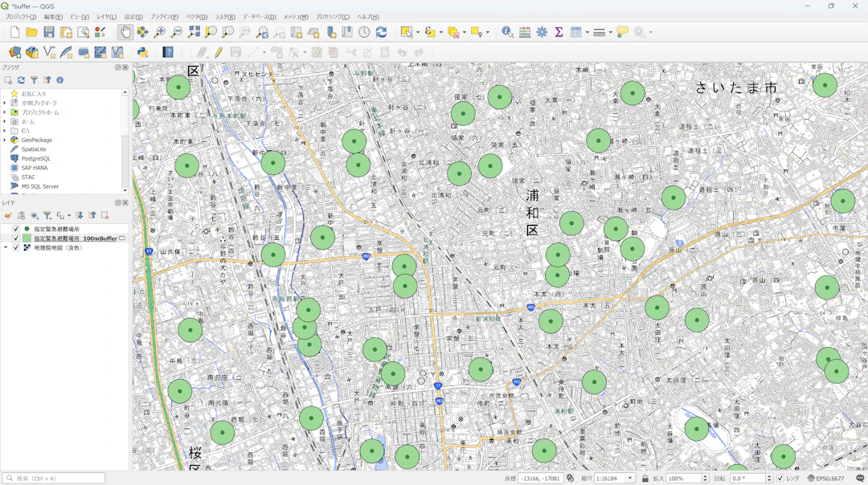The height and width of the screenshot is (485, 868).
Task: Open the Python console
Action: click(142, 52)
